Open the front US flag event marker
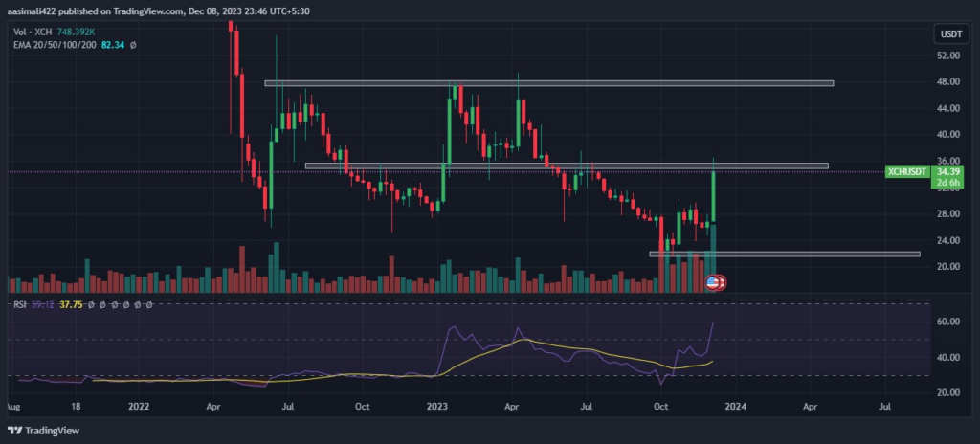The height and width of the screenshot is (444, 980). click(x=712, y=282)
